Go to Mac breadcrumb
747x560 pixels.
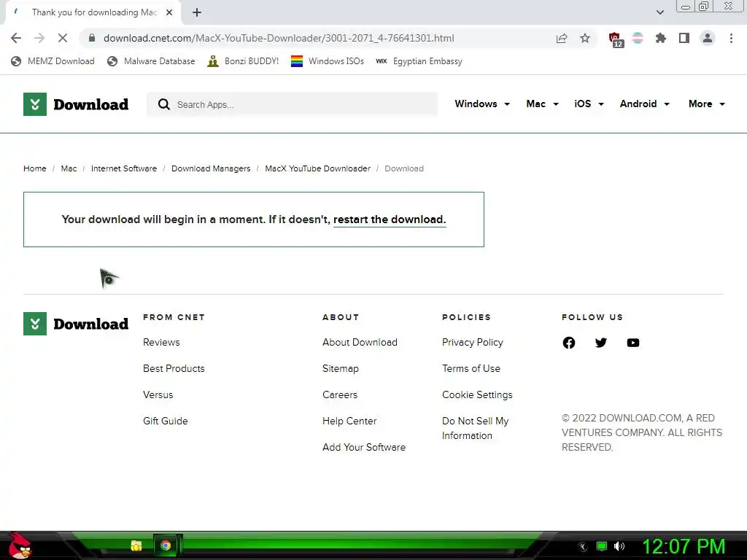pyautogui.click(x=69, y=168)
